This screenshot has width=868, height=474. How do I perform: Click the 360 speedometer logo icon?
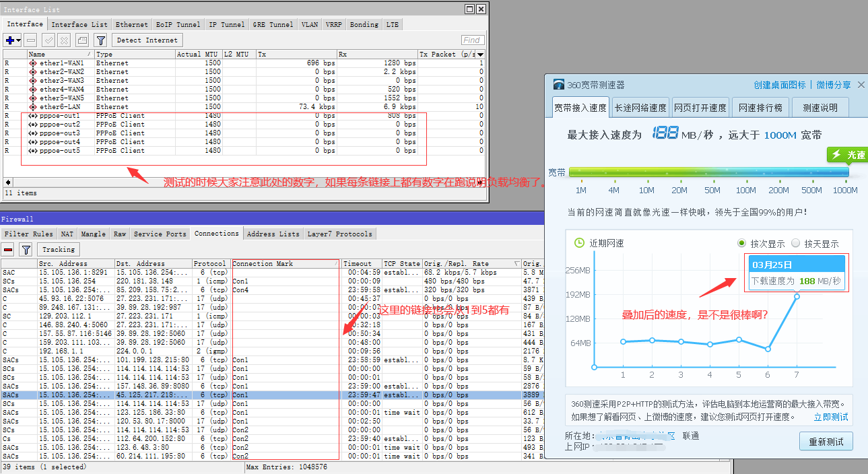[559, 83]
